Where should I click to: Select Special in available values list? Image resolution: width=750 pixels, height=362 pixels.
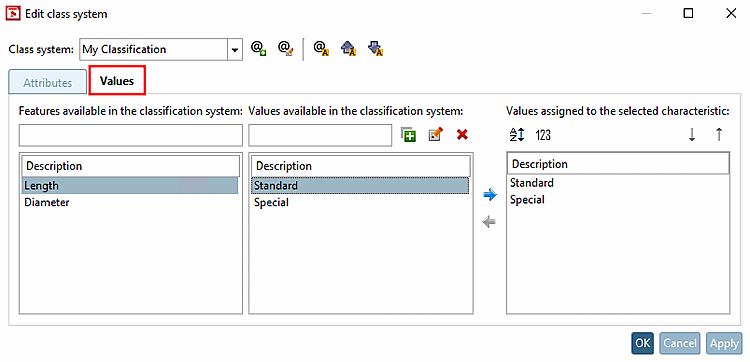point(360,202)
